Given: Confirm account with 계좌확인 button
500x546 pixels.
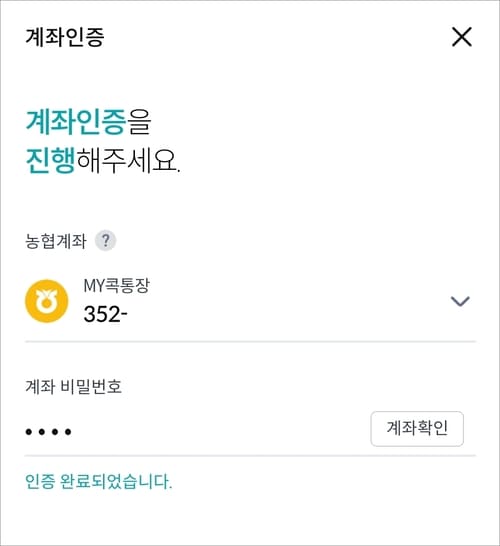Looking at the screenshot, I should (417, 429).
